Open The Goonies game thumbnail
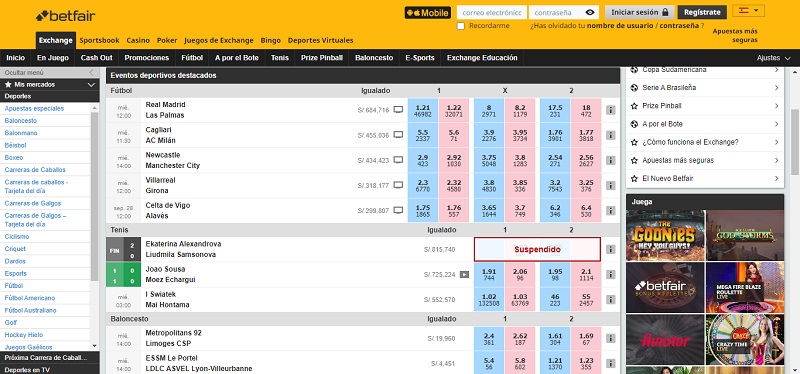This screenshot has height=374, width=800. 665,235
